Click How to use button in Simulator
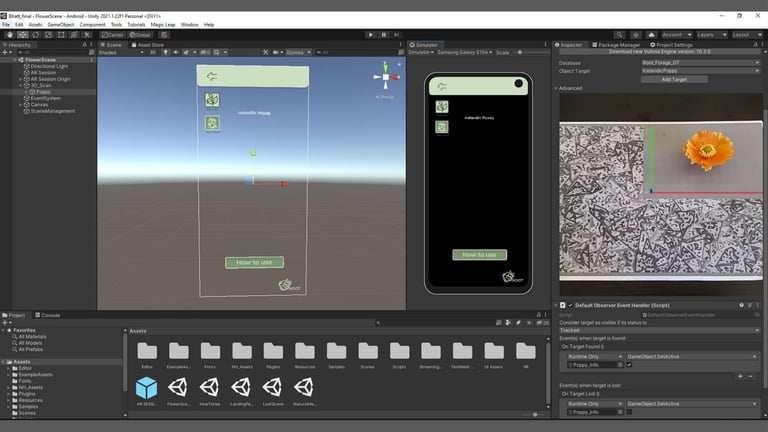Viewport: 768px width, 432px height. pos(479,255)
